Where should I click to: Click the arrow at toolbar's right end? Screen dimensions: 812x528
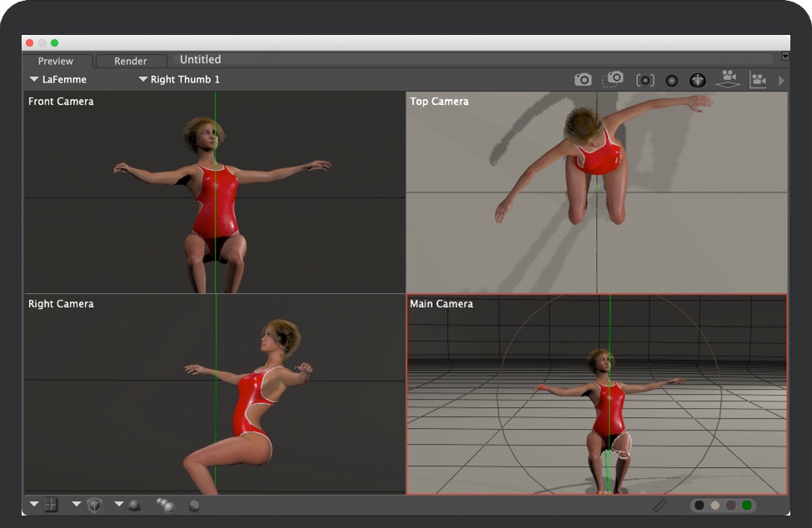pos(781,81)
